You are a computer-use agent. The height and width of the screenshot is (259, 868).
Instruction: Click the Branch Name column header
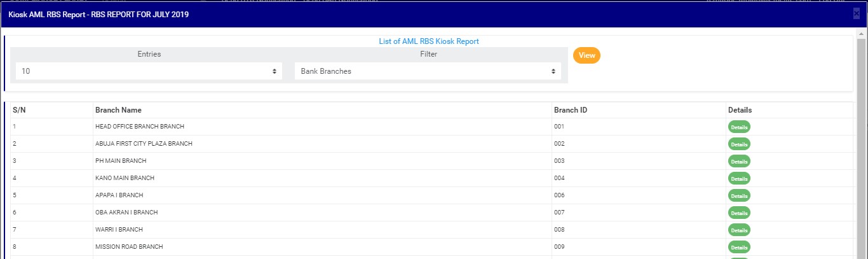[118, 110]
